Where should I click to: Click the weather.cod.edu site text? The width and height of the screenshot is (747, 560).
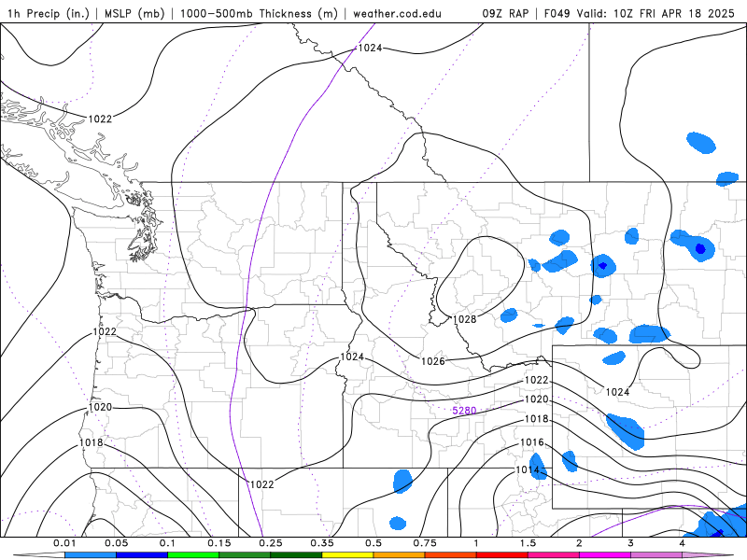point(398,13)
